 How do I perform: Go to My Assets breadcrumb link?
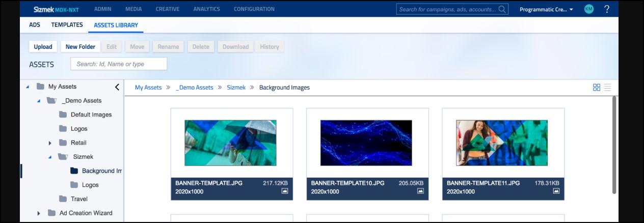coord(148,88)
